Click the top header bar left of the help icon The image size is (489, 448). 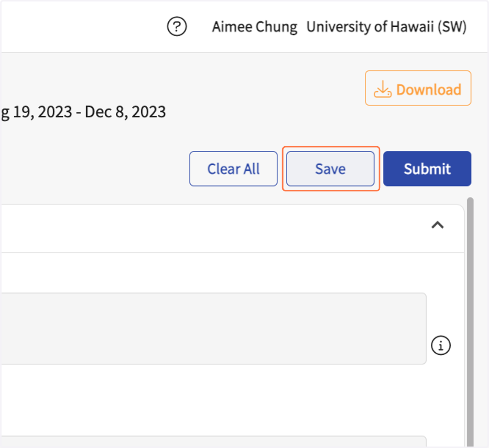coord(81,26)
